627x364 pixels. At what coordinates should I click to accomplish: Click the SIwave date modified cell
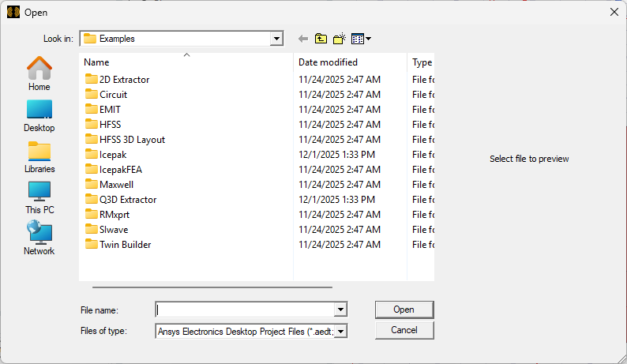point(340,229)
